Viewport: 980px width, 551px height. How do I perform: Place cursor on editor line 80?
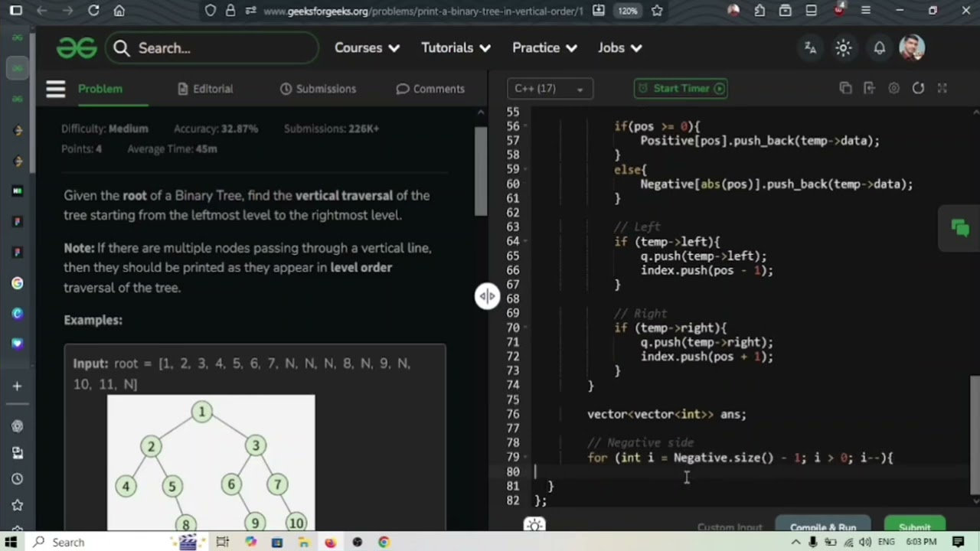(x=750, y=472)
